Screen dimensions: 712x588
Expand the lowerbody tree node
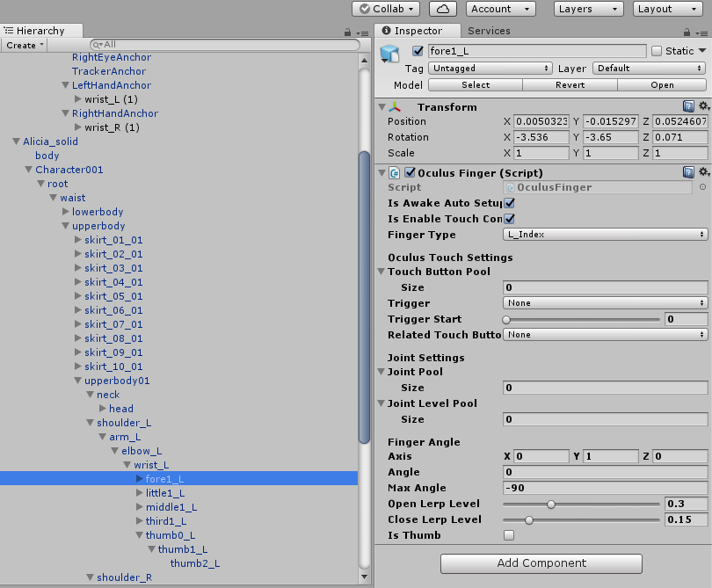[66, 212]
